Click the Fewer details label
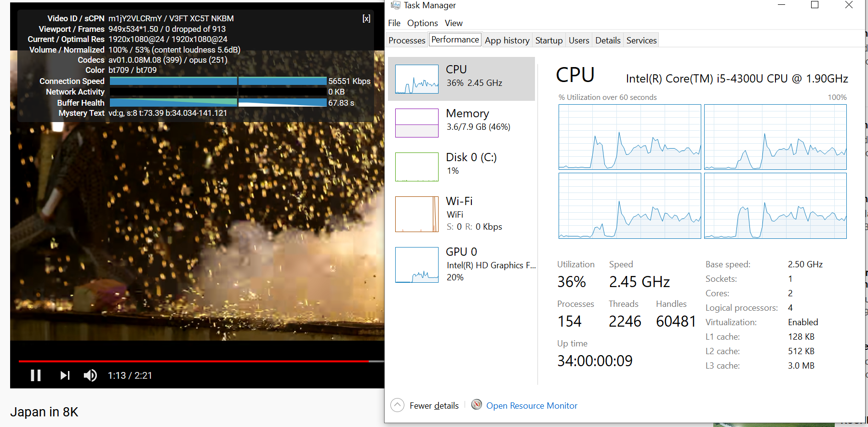Viewport: 868px width, 427px height. pos(434,406)
